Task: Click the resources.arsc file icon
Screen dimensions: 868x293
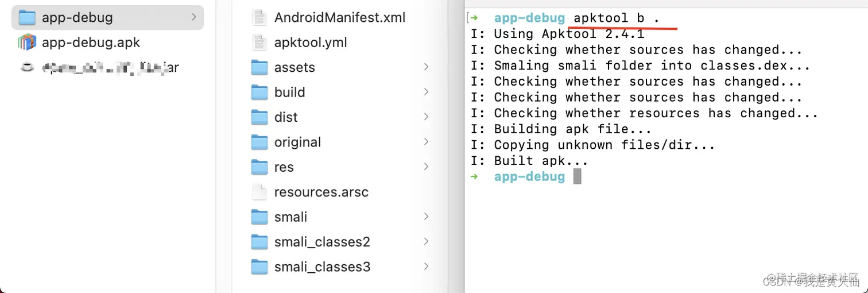Action: point(259,192)
